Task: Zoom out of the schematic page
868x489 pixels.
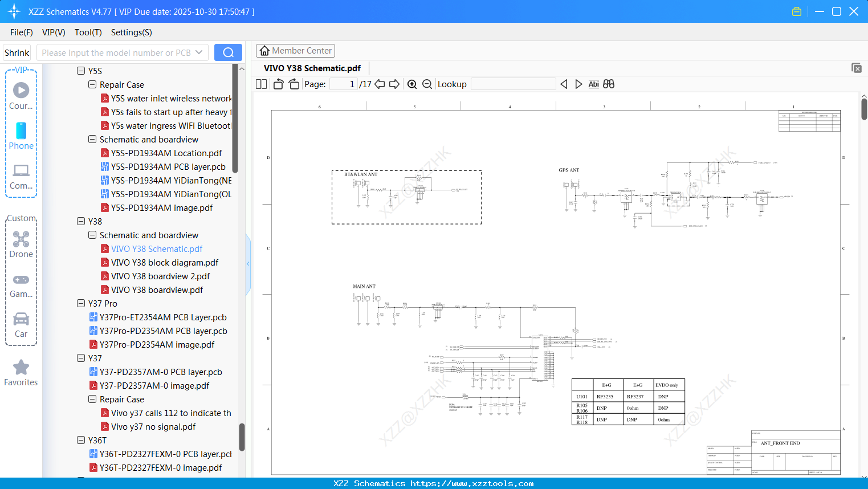Action: 427,84
